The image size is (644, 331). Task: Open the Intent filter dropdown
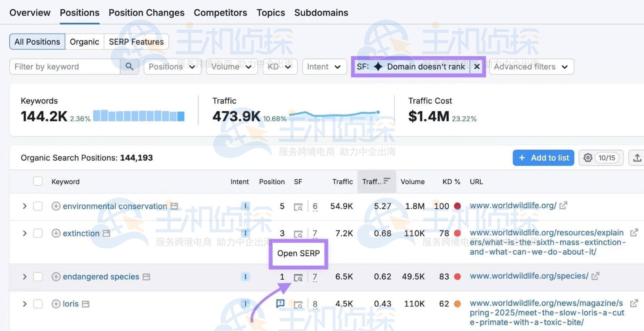[324, 67]
